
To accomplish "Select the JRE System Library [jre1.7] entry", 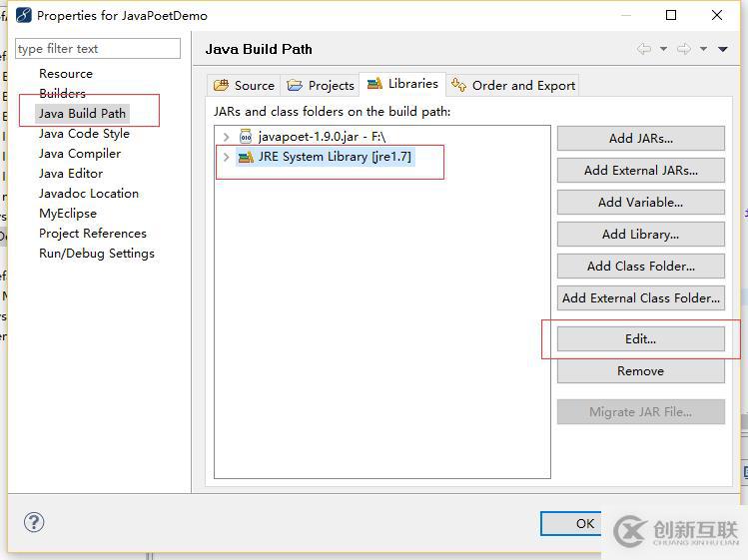I will [335, 157].
